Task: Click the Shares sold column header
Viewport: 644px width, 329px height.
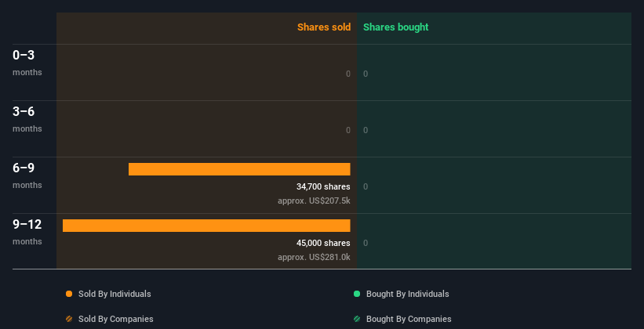Action: (x=323, y=27)
